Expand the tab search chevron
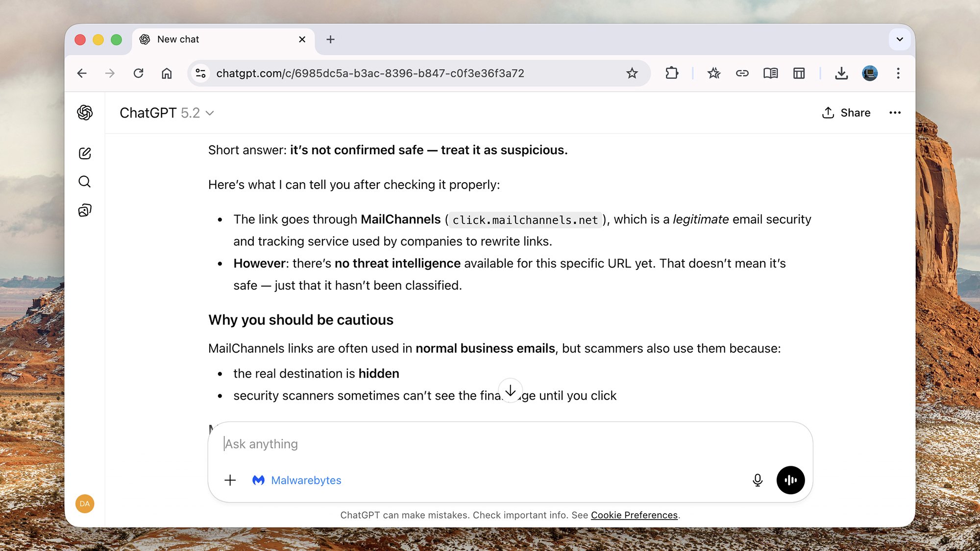This screenshot has width=980, height=551. [x=900, y=39]
